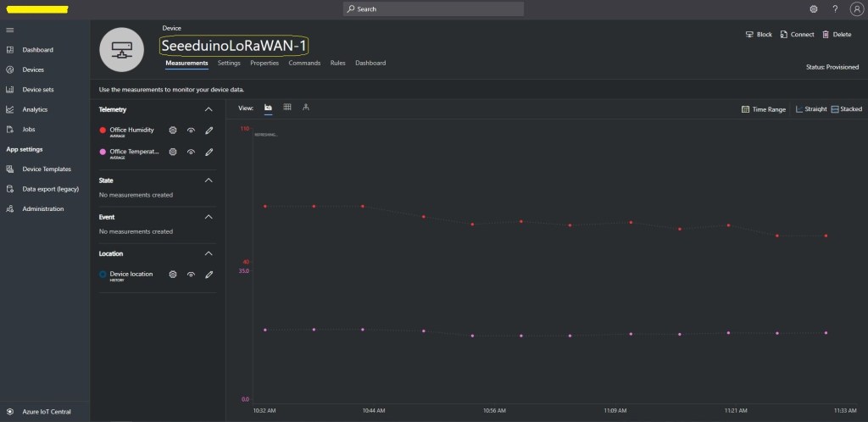The image size is (868, 422).
Task: Collapse the Location section chevron
Action: [x=209, y=253]
